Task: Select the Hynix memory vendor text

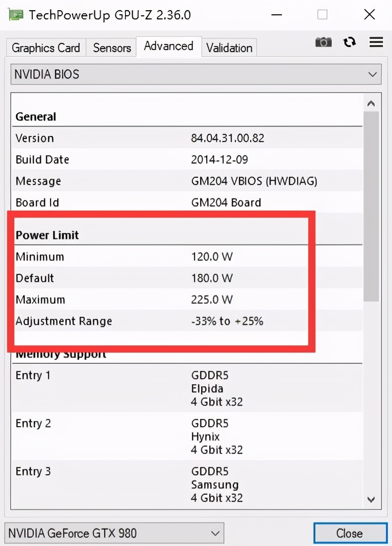Action: (206, 437)
